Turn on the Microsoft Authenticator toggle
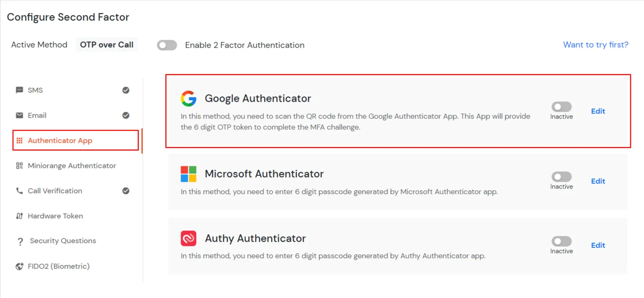The width and height of the screenshot is (644, 298). [561, 177]
